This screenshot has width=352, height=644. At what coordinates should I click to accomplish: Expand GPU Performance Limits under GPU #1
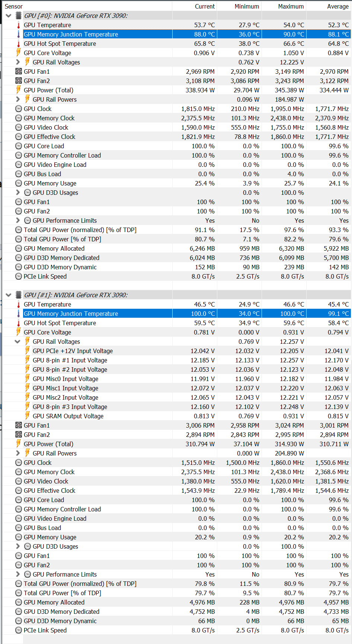[17, 574]
